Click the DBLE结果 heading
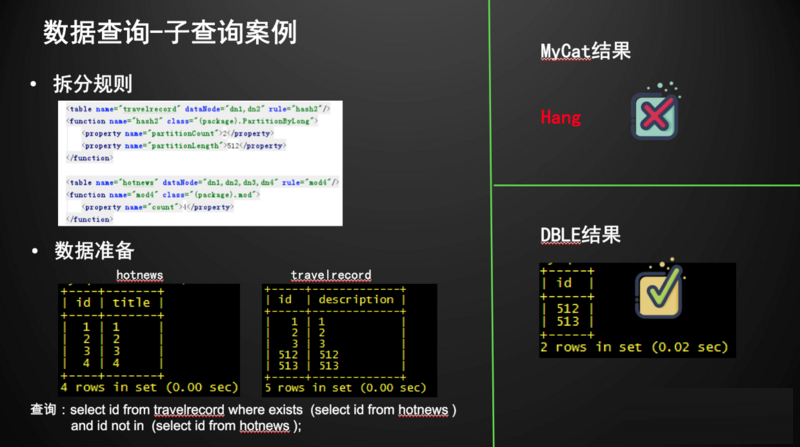Screen dimensions: 800x447 point(580,235)
